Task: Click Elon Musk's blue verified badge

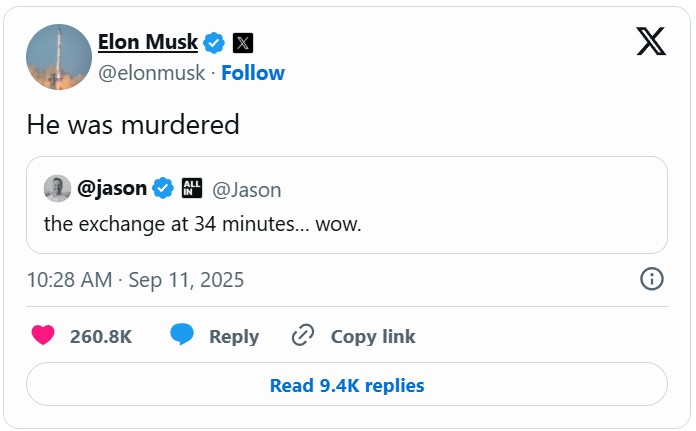Action: tap(214, 42)
